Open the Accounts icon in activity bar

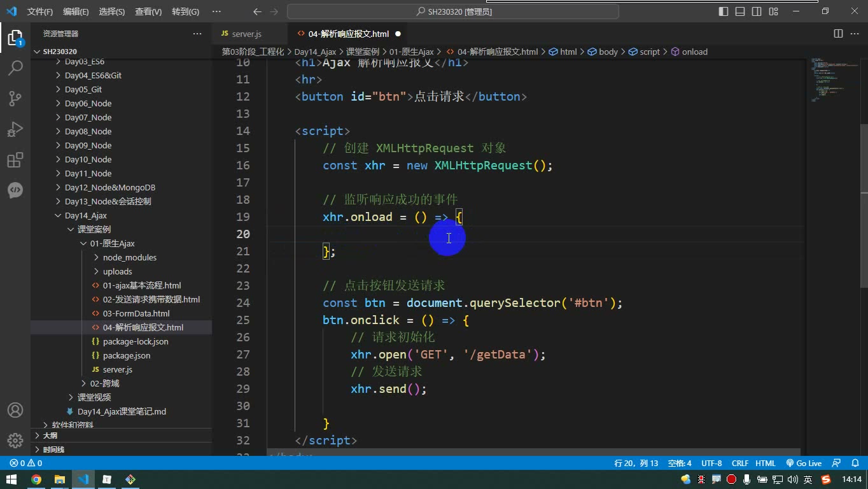15,410
